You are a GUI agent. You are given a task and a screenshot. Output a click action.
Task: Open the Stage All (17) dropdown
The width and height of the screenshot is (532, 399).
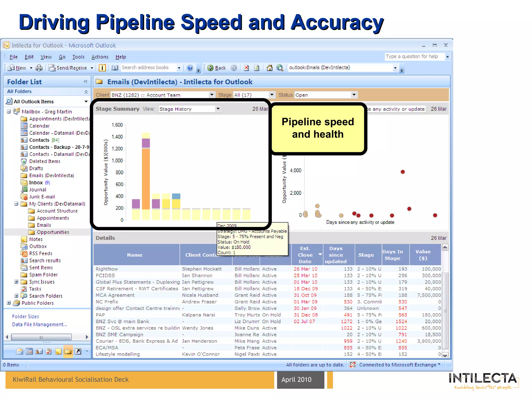pyautogui.click(x=272, y=95)
